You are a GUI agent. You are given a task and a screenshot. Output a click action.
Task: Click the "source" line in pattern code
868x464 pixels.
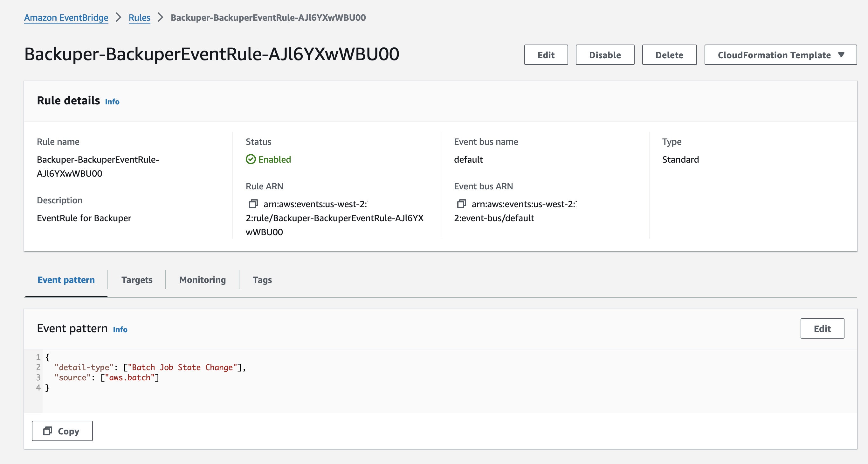pos(107,377)
